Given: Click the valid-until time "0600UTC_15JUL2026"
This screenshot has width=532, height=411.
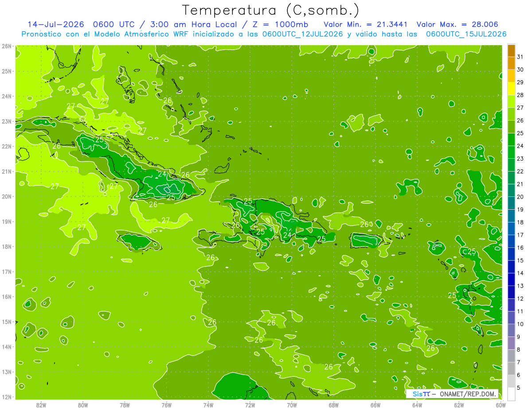Looking at the screenshot, I should coord(466,34).
